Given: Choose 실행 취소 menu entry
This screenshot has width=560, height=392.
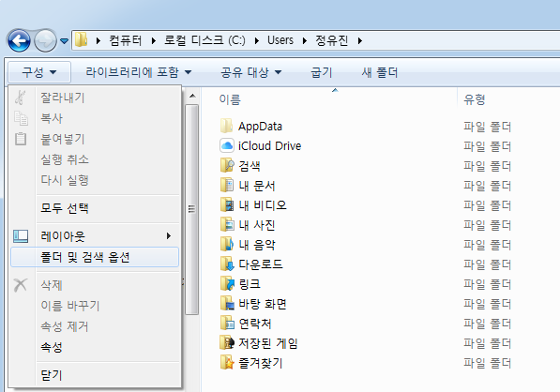Looking at the screenshot, I should pyautogui.click(x=95, y=159).
